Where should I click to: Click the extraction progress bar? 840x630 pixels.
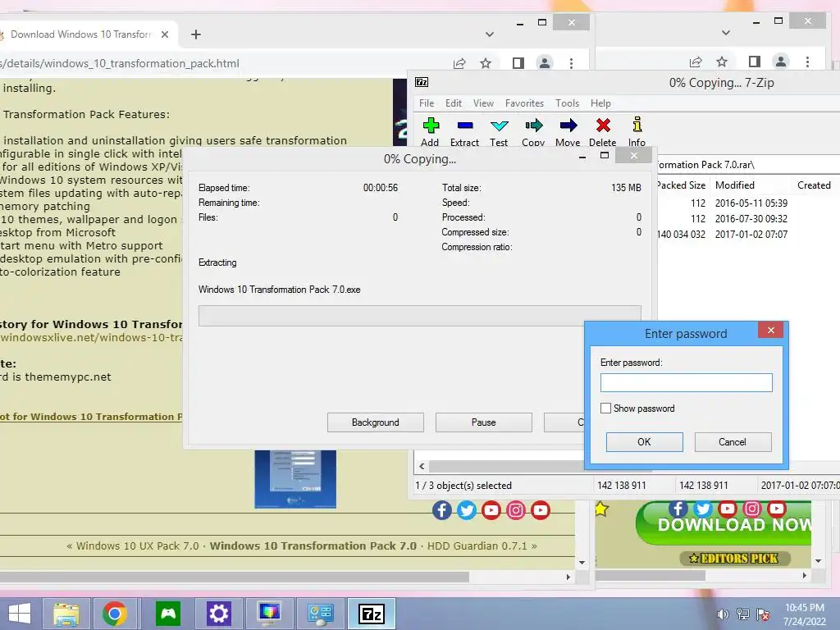click(419, 316)
